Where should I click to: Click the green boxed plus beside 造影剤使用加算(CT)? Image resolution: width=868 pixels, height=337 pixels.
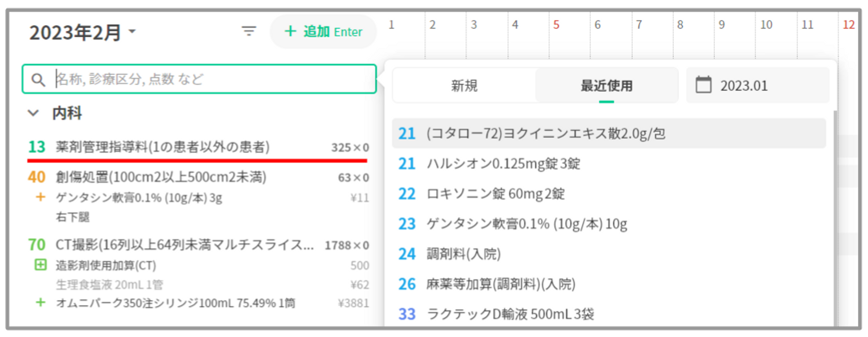click(40, 265)
